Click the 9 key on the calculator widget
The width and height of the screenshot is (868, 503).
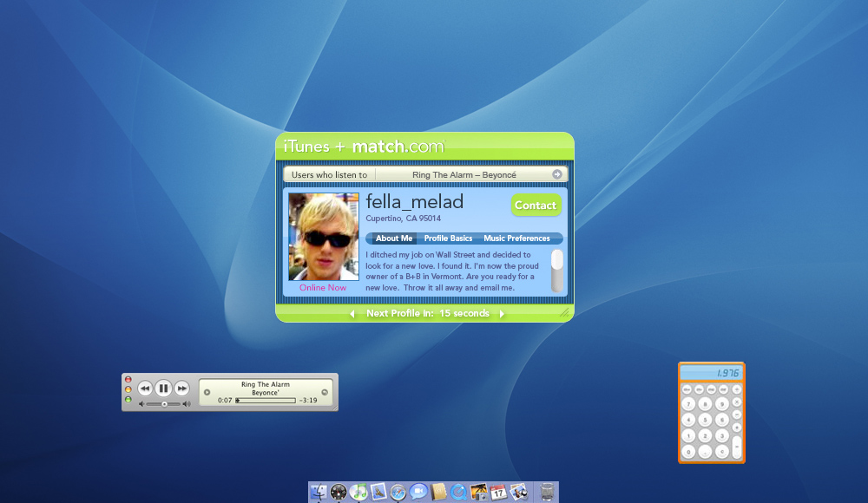[x=722, y=404]
